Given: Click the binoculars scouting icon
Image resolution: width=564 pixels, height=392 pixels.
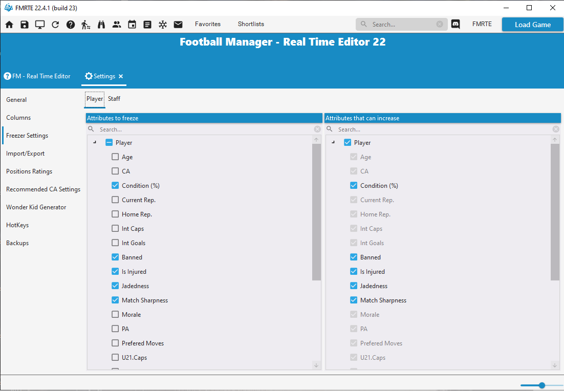Looking at the screenshot, I should 101,25.
